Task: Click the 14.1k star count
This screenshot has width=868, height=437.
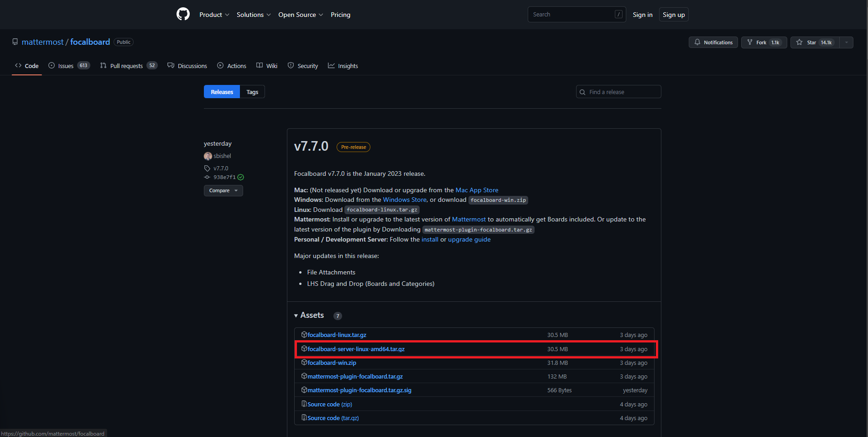Action: click(826, 42)
